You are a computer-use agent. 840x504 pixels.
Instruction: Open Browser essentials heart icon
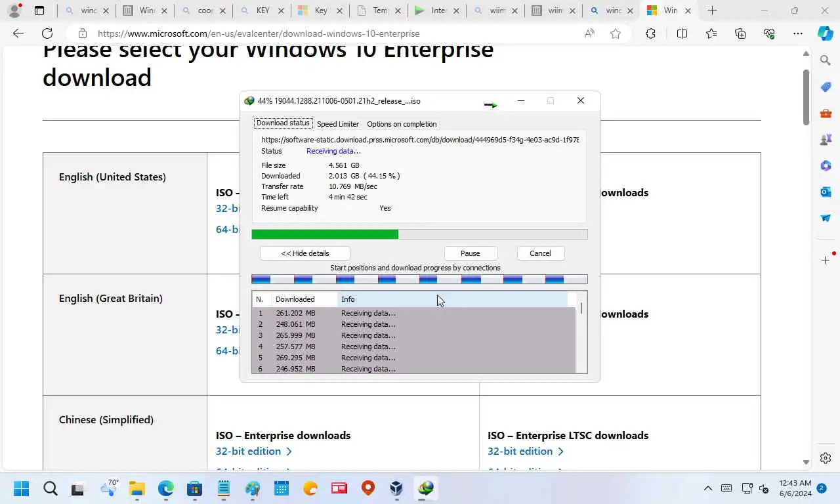tap(769, 33)
